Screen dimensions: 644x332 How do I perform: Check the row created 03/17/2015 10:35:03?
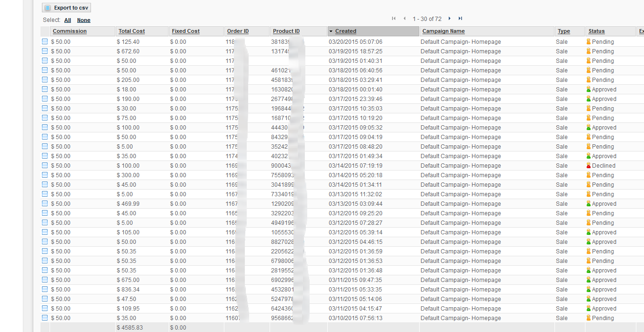(45, 108)
